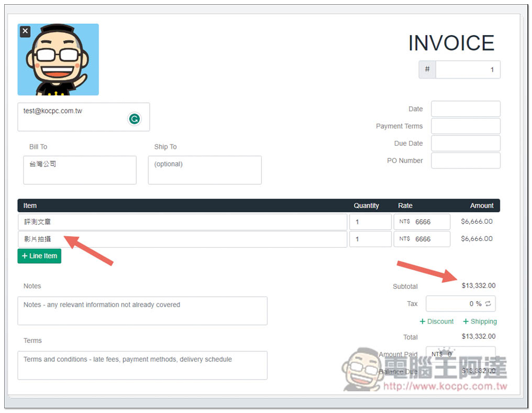The height and width of the screenshot is (413, 532).
Task: Click the Grammarly icon in sender field
Action: 135,119
